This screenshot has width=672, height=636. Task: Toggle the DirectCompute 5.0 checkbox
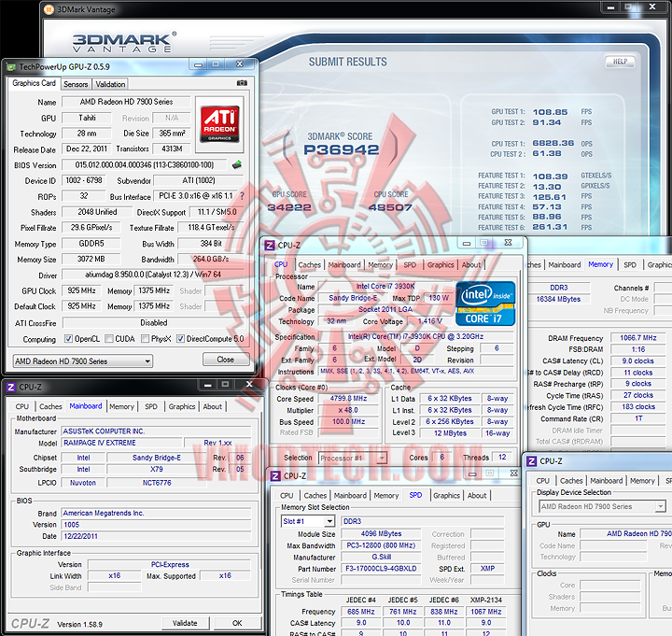(x=180, y=339)
